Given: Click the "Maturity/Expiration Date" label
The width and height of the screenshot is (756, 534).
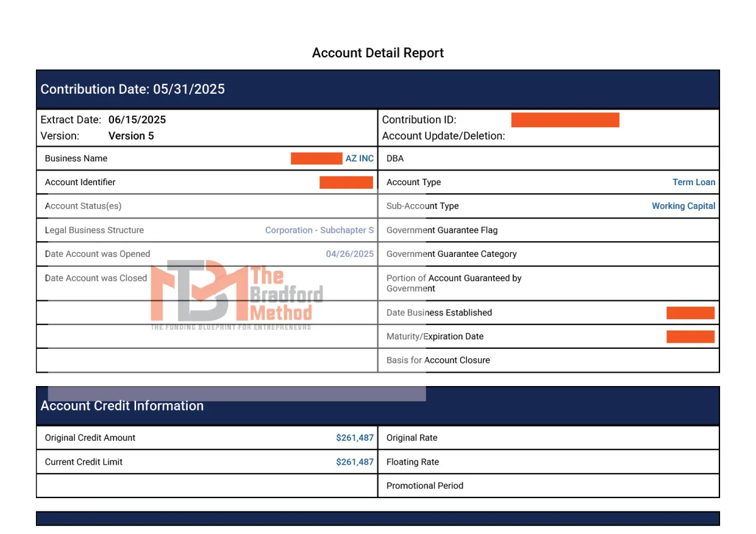Looking at the screenshot, I should tap(435, 337).
